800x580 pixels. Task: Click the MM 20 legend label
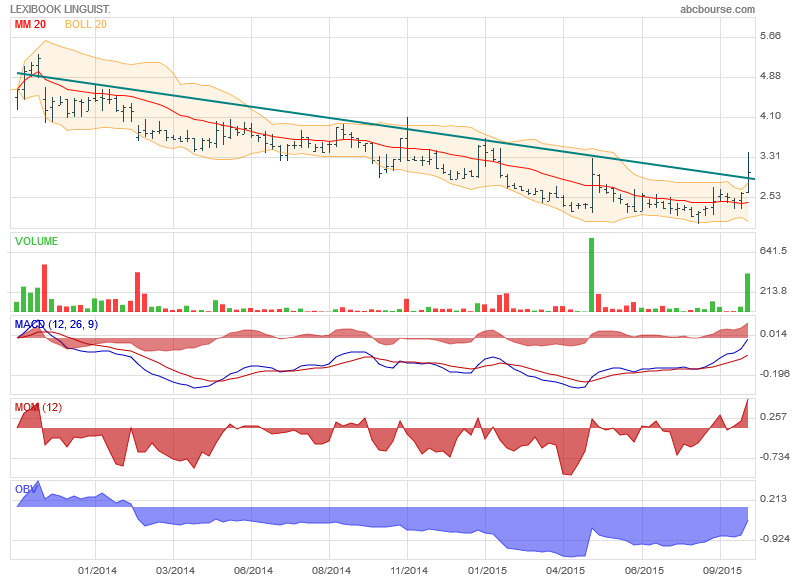(30, 24)
